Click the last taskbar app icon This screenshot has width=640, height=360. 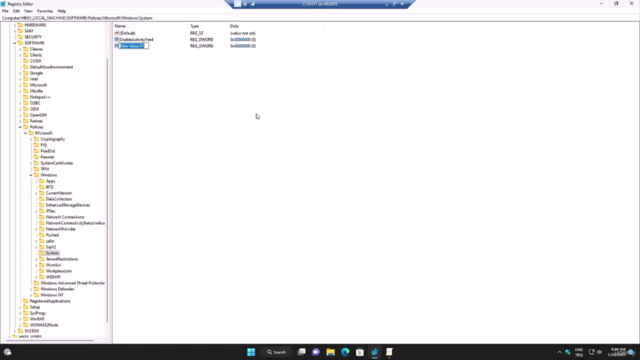point(389,352)
